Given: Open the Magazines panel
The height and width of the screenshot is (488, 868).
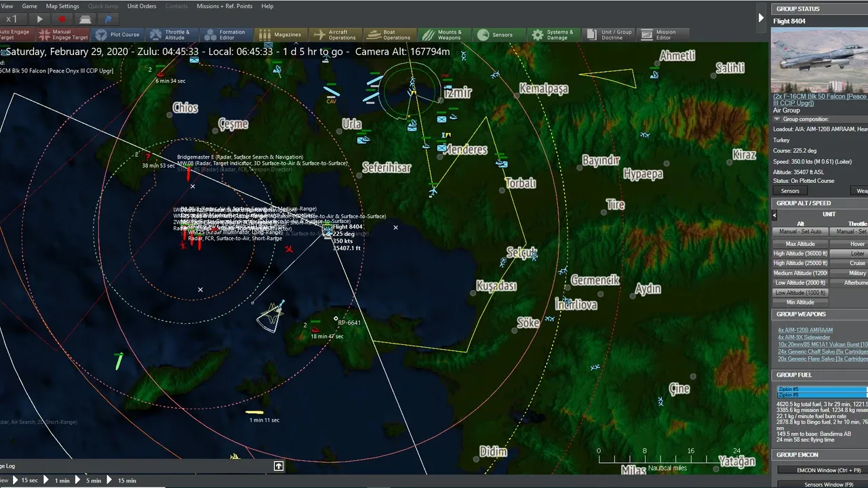Looking at the screenshot, I should (281, 35).
